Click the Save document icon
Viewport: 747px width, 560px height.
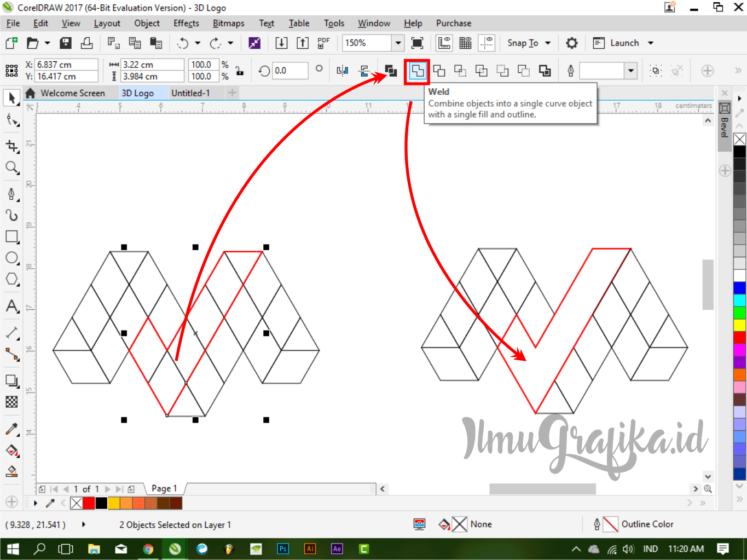click(65, 43)
